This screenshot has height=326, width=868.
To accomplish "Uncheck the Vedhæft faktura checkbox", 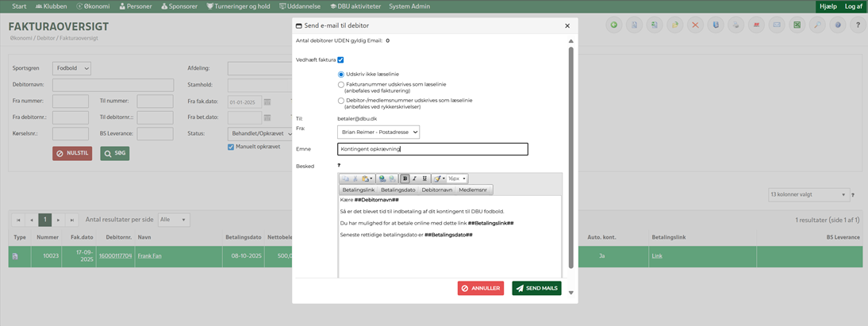I will pyautogui.click(x=340, y=59).
